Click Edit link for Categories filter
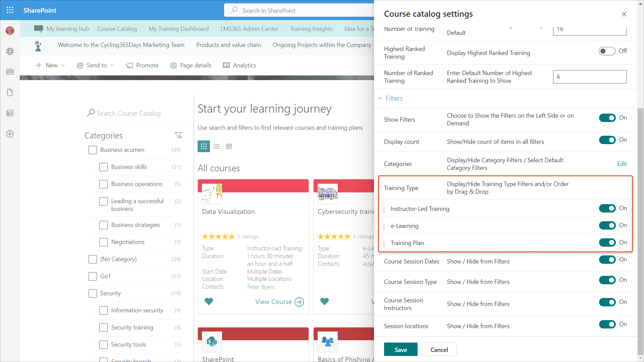 click(622, 164)
